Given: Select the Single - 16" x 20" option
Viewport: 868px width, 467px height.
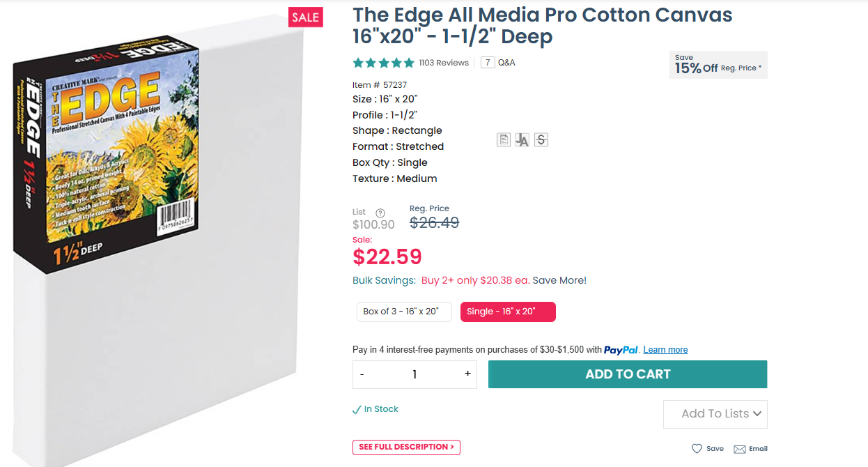Looking at the screenshot, I should (508, 312).
